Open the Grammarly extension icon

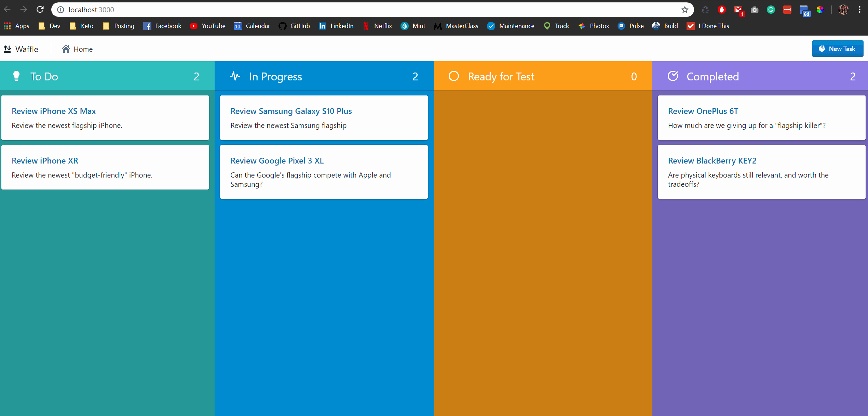coord(771,10)
